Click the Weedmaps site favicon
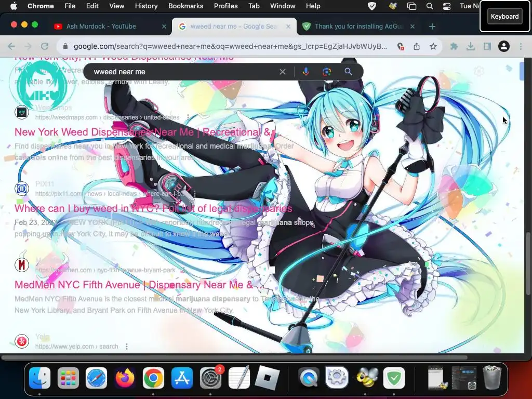This screenshot has height=399, width=532. pos(22,112)
